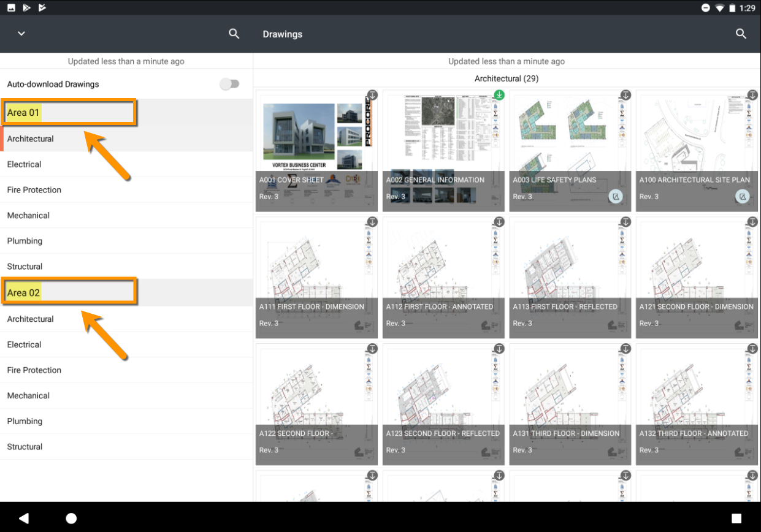
Task: Open Plumbing discipline under Area 02
Action: (x=25, y=421)
